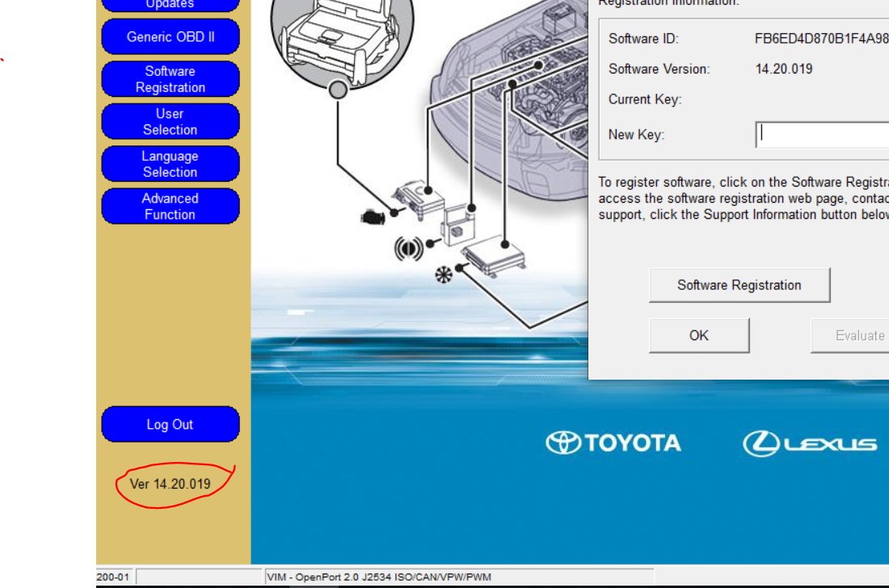
Task: Open the User Selection menu
Action: pyautogui.click(x=170, y=121)
